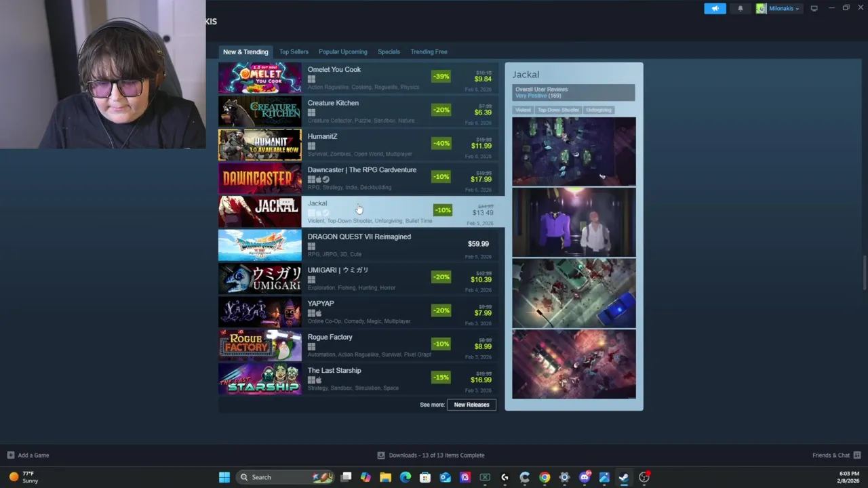This screenshot has height=488, width=868.
Task: Open the Xbox app on taskbar
Action: pos(485,477)
